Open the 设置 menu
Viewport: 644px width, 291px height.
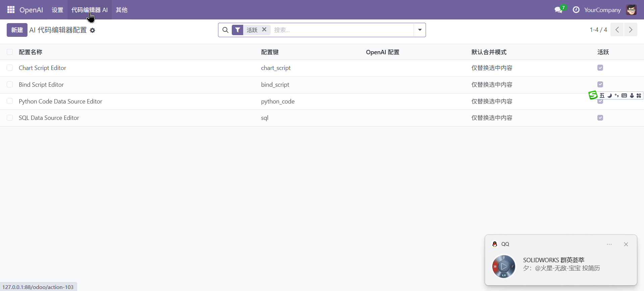pyautogui.click(x=57, y=10)
